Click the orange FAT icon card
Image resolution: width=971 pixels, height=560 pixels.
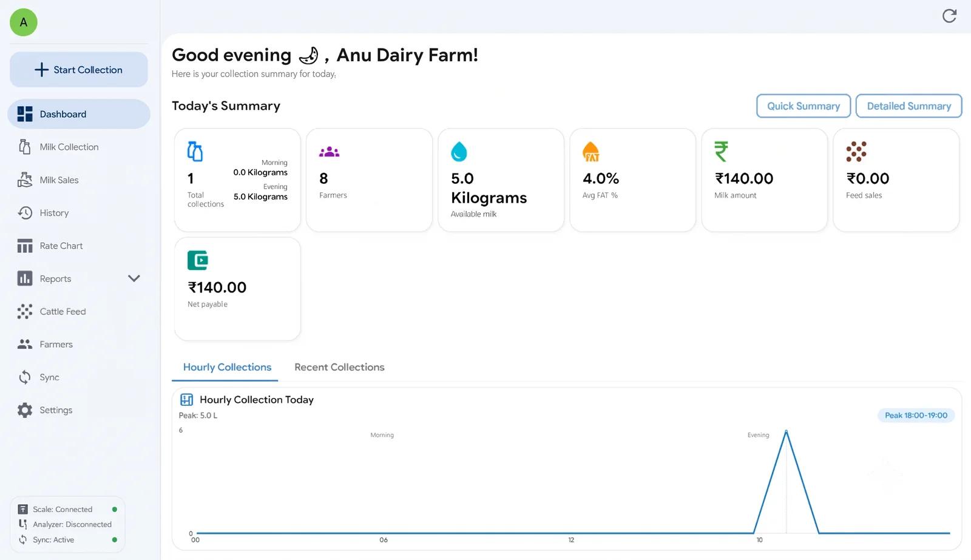coord(591,152)
